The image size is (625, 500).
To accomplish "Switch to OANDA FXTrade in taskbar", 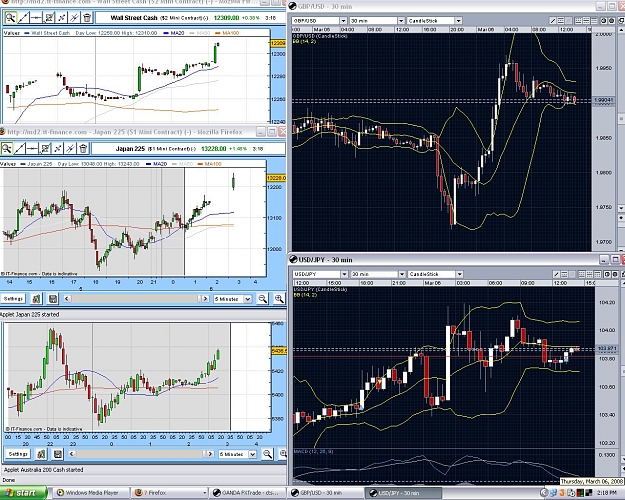I will click(248, 493).
